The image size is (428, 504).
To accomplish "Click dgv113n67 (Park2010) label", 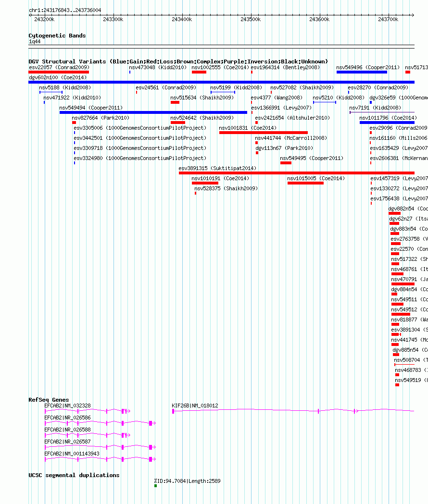I will [x=284, y=148].
